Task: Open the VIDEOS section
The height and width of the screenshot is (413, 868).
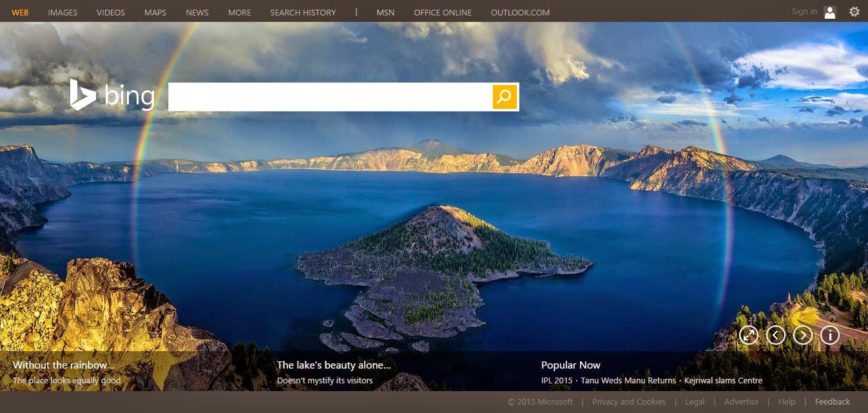Action: point(110,12)
